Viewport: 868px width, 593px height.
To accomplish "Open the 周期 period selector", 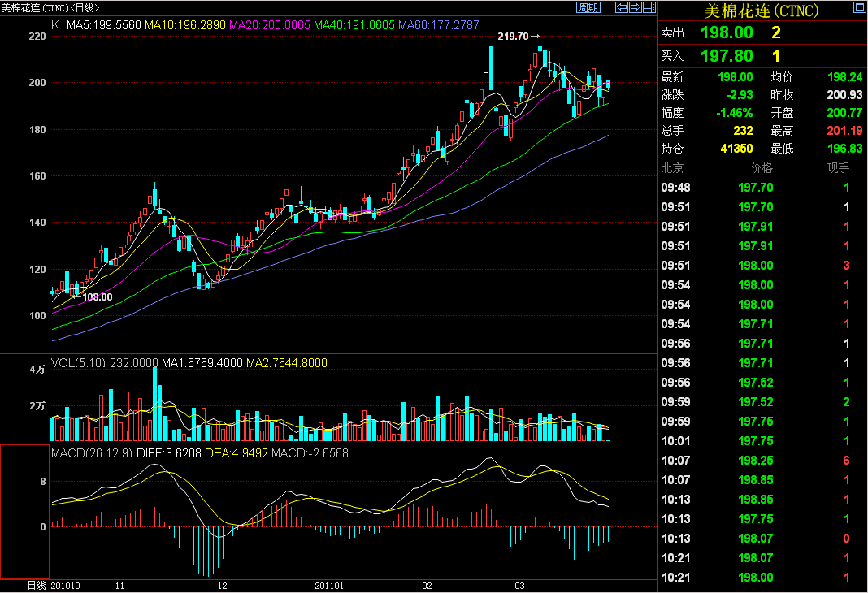I will [x=588, y=7].
